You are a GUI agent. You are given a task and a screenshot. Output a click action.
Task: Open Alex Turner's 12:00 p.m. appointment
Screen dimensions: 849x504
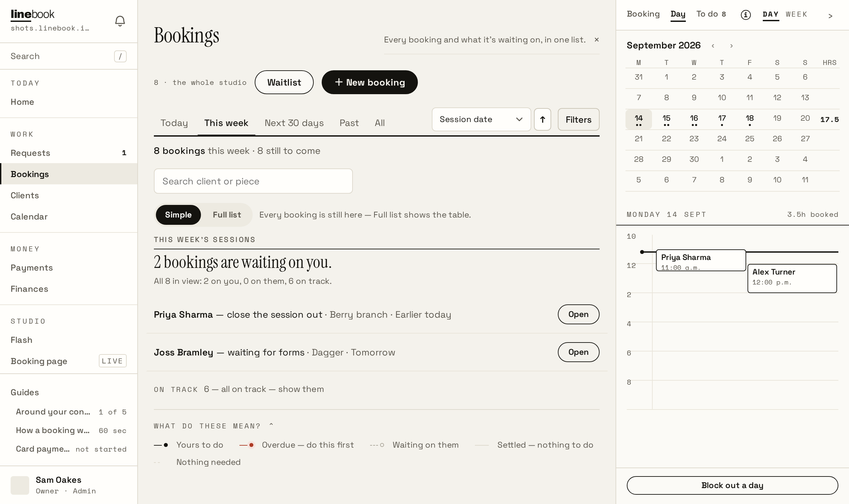[x=792, y=278]
